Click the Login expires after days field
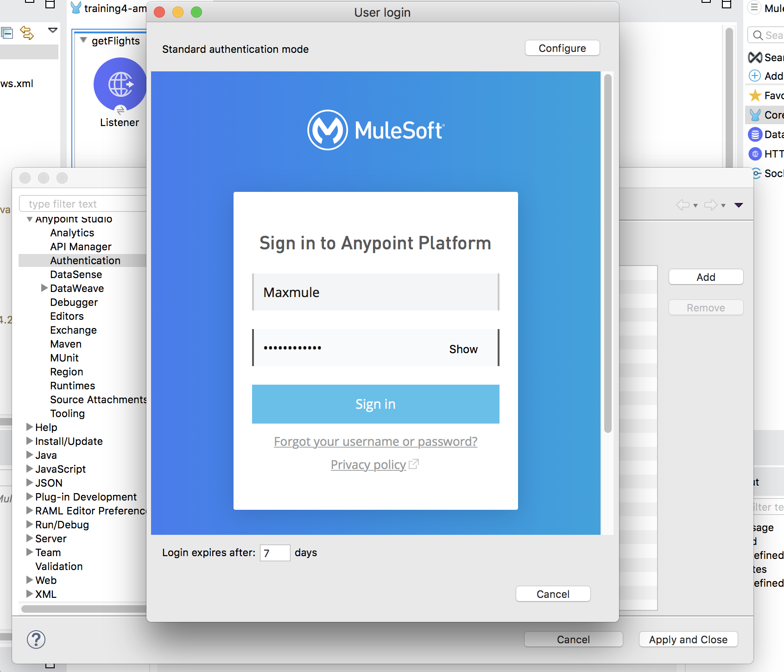The height and width of the screenshot is (672, 784). pos(275,553)
